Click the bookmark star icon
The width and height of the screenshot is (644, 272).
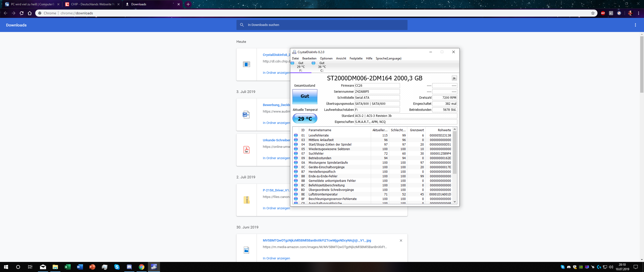(x=593, y=13)
